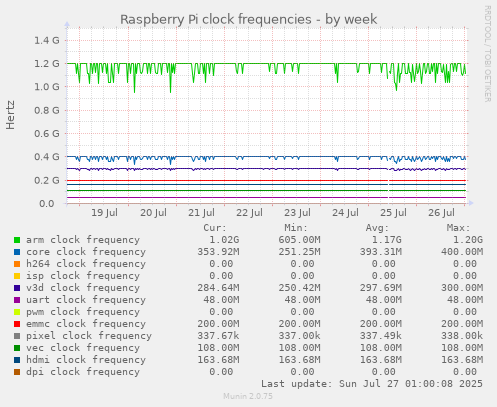Click the '0.6 G' y-axis label
The height and width of the screenshot is (407, 497).
47,134
